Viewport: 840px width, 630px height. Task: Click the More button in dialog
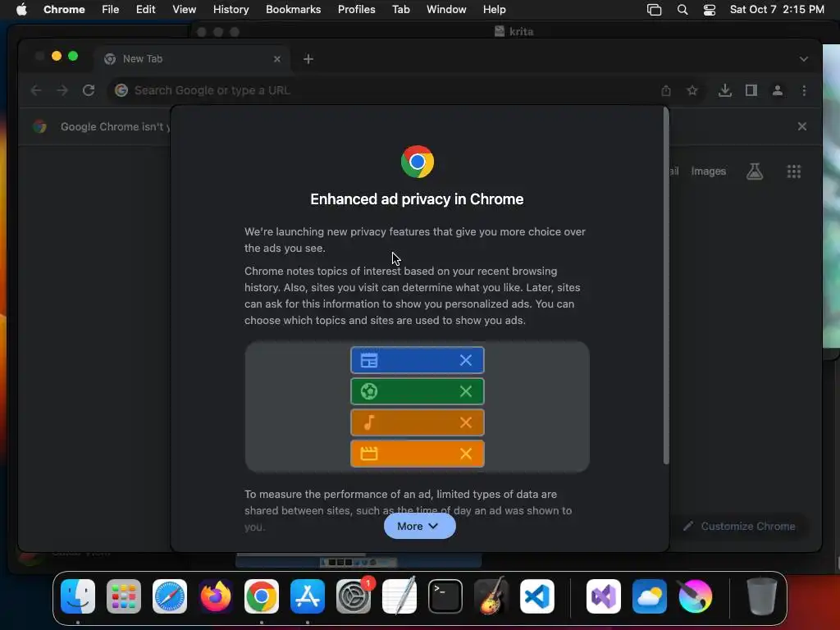pos(419,526)
